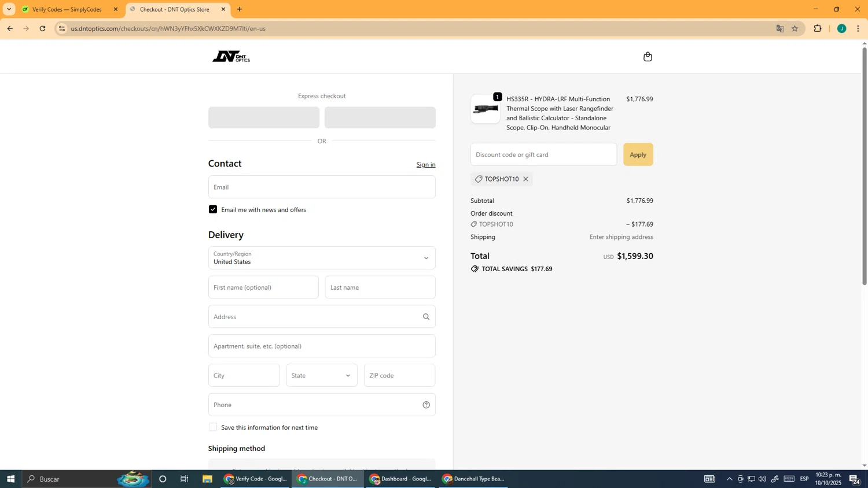
Task: Switch to Verify Code Chrome taskbar window
Action: 255,479
